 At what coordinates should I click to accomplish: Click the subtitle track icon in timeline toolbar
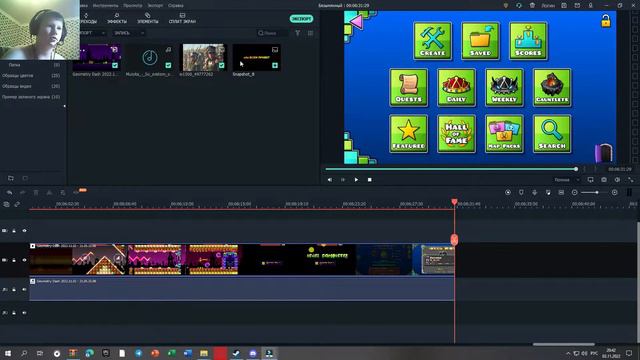pos(561,193)
